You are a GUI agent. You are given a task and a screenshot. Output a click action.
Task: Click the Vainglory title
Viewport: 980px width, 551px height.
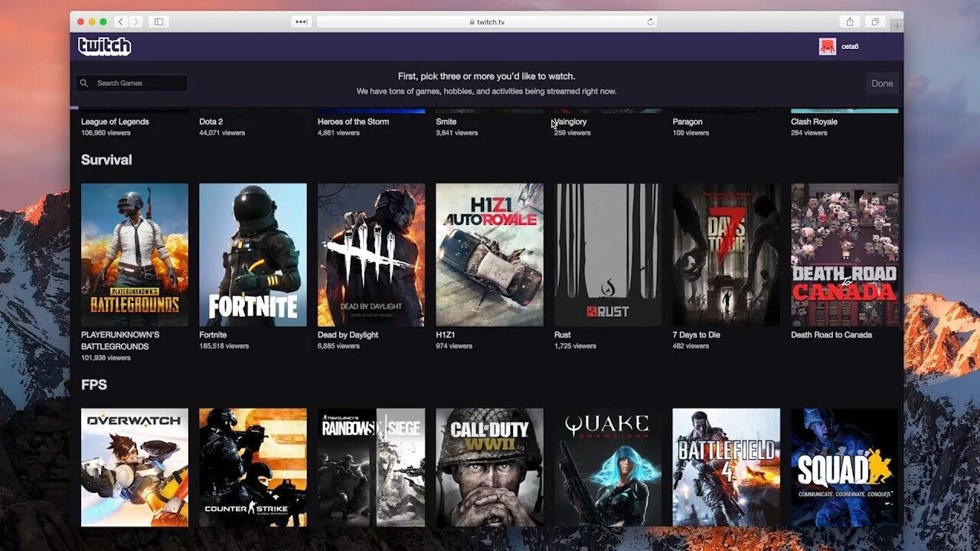pyautogui.click(x=570, y=122)
